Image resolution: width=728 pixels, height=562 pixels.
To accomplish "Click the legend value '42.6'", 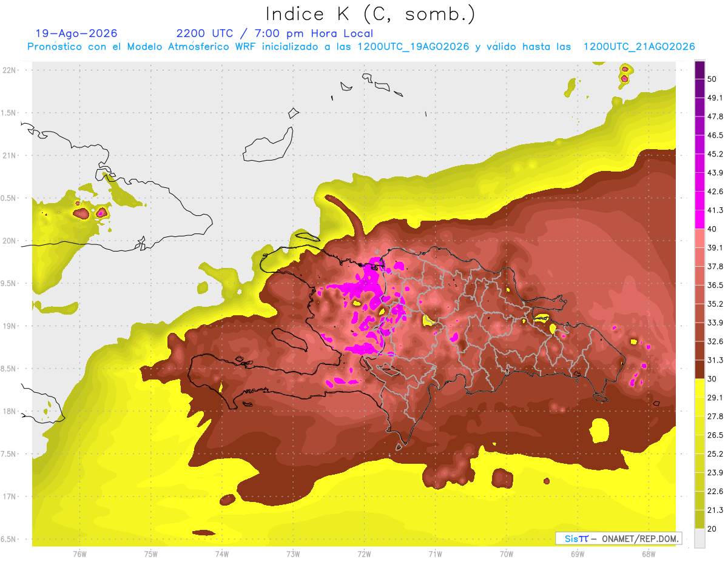I will (715, 192).
